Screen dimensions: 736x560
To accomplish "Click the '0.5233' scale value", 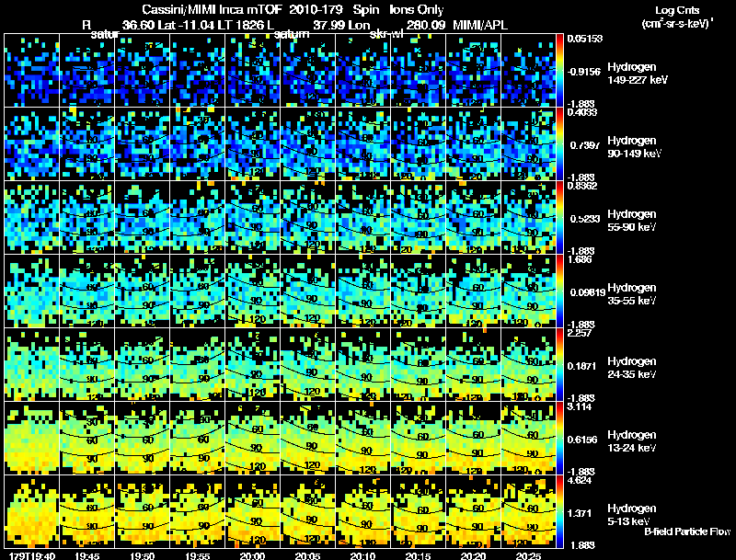I will (x=584, y=219).
